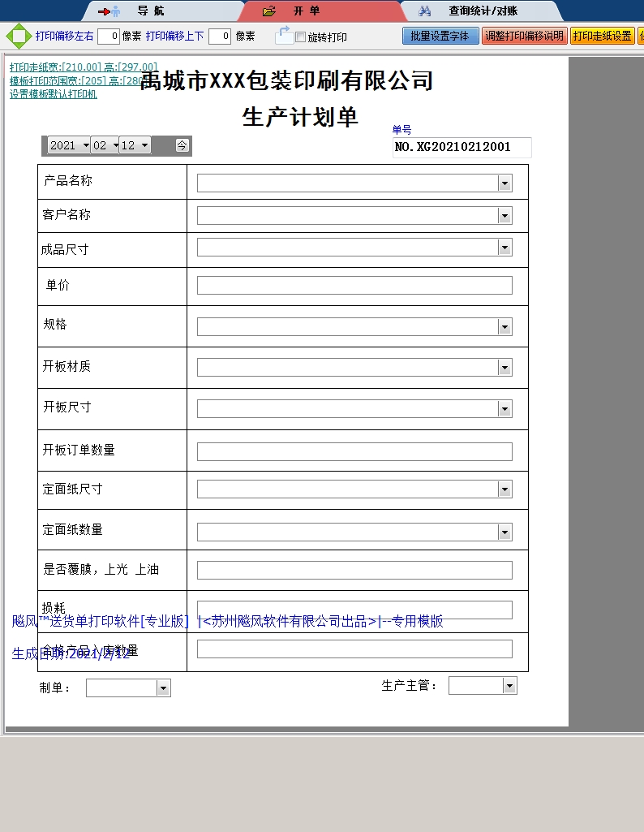Click the 批量设置字体 button
Image resolution: width=644 pixels, height=832 pixels.
pos(440,37)
